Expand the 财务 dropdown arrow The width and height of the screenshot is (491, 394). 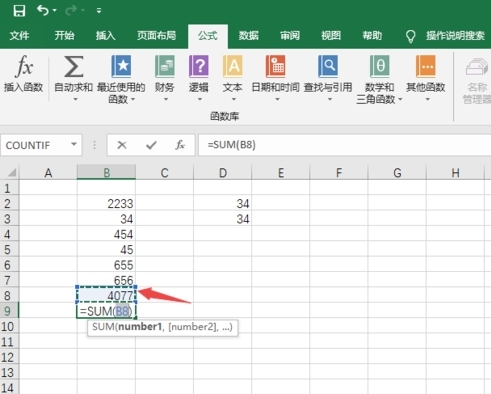(166, 99)
